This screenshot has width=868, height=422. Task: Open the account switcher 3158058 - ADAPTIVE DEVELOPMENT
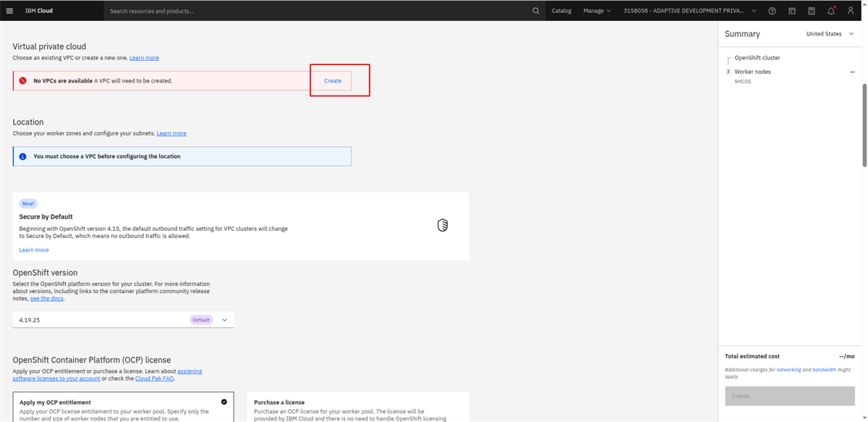[x=690, y=11]
